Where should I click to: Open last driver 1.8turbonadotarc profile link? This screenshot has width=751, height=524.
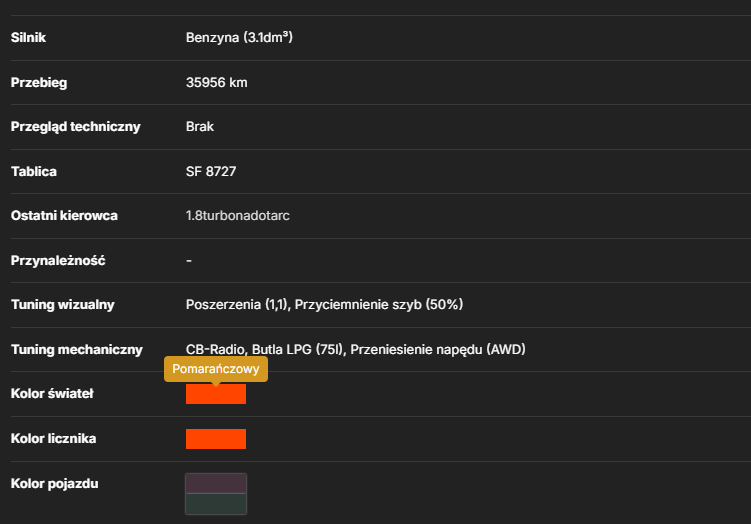[238, 216]
